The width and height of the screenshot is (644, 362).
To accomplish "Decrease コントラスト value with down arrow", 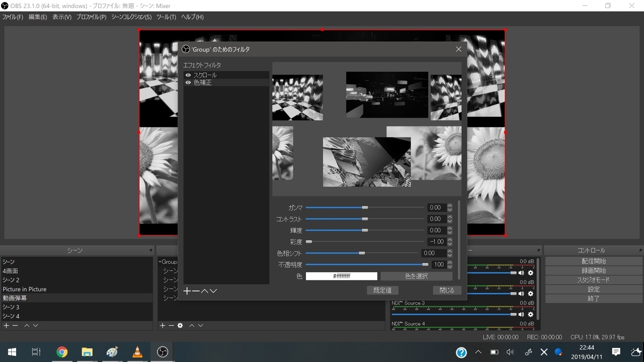I will (450, 220).
